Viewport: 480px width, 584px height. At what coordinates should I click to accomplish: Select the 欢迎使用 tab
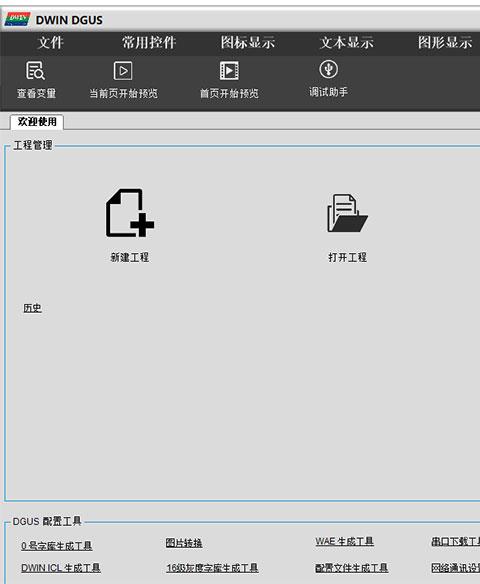pyautogui.click(x=37, y=122)
